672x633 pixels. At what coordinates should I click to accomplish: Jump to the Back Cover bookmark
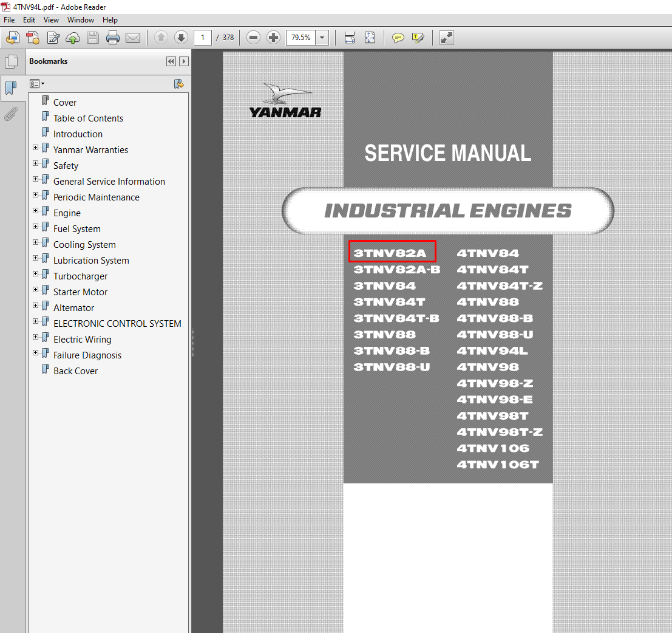(75, 371)
